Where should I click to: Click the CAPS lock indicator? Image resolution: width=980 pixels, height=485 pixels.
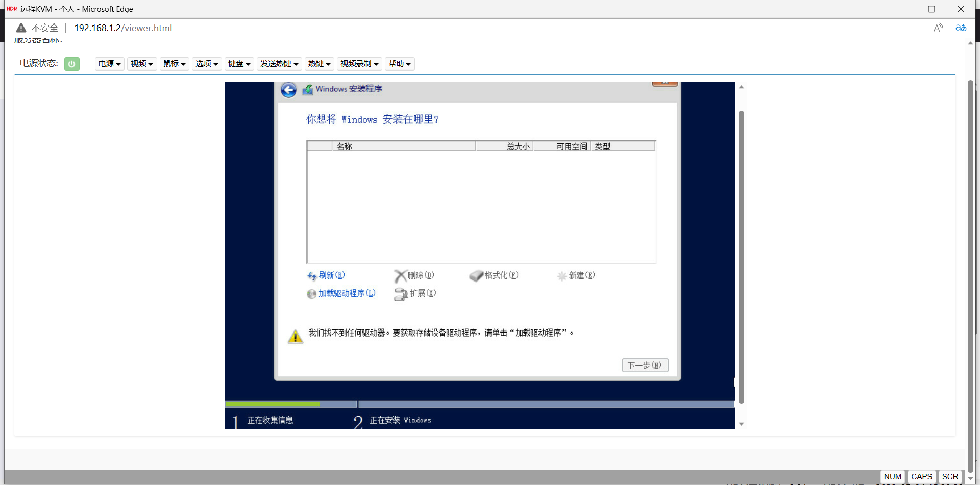pos(922,477)
